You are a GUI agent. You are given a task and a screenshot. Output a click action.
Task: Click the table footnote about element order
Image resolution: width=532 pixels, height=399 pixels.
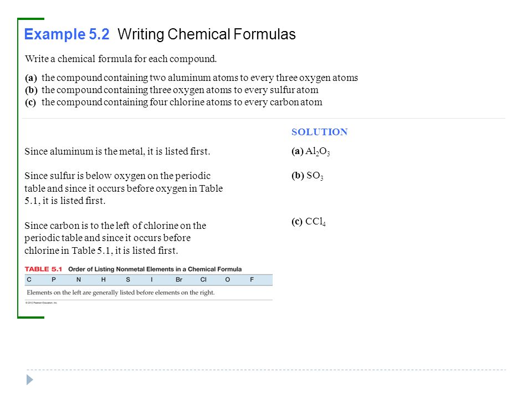[x=121, y=293]
